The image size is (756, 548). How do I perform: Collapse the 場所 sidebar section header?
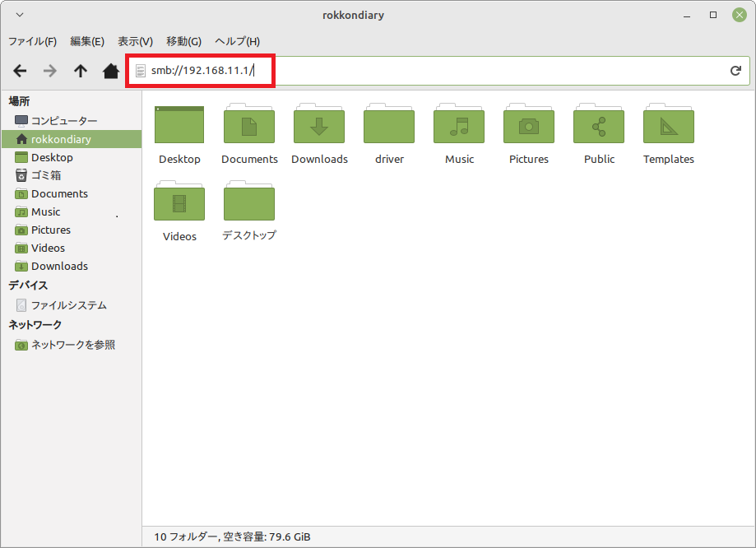[19, 101]
